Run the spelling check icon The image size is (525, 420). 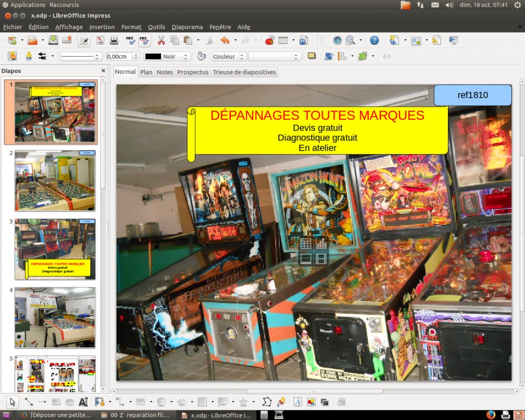tap(131, 40)
